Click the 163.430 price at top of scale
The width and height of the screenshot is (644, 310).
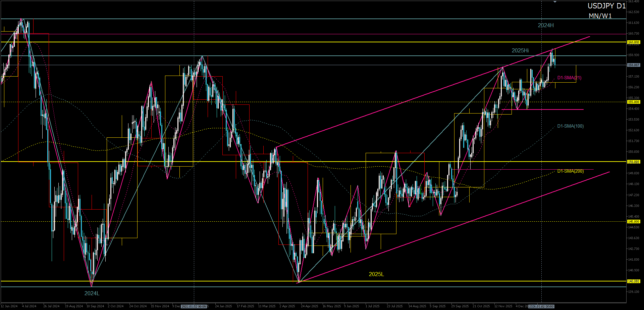(x=634, y=2)
